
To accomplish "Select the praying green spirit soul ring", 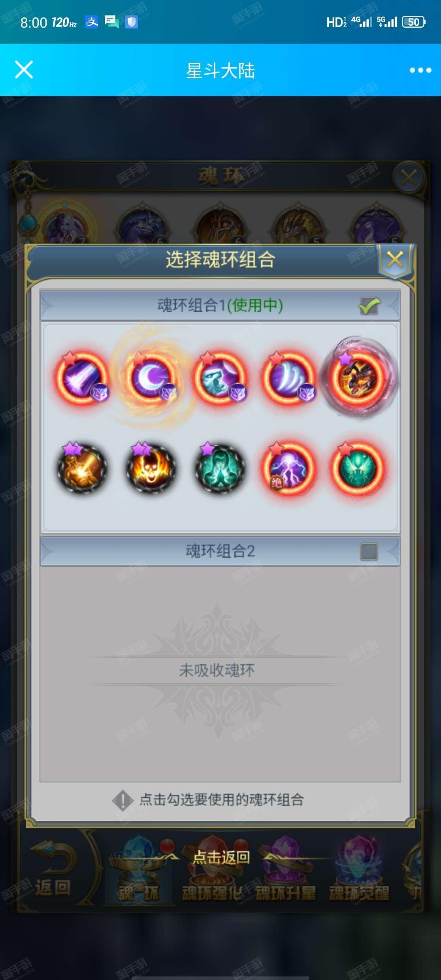I will coord(220,468).
